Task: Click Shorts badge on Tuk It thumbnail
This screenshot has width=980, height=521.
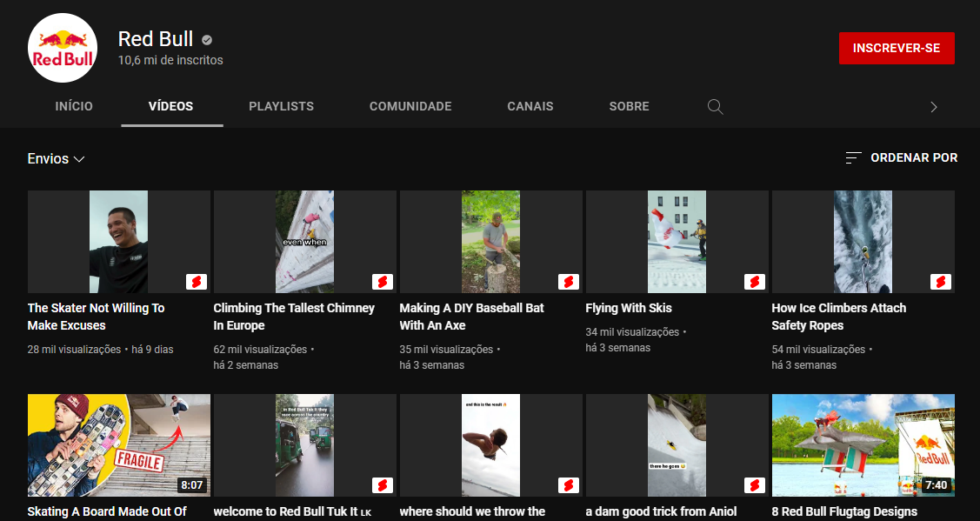Action: tap(383, 484)
